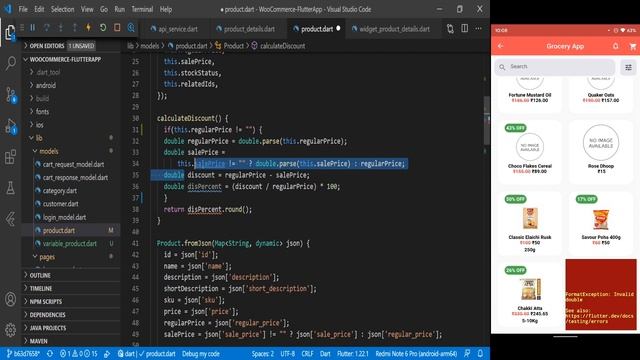The image size is (640, 360).
Task: Expand the Outline panel
Action: tap(40, 276)
